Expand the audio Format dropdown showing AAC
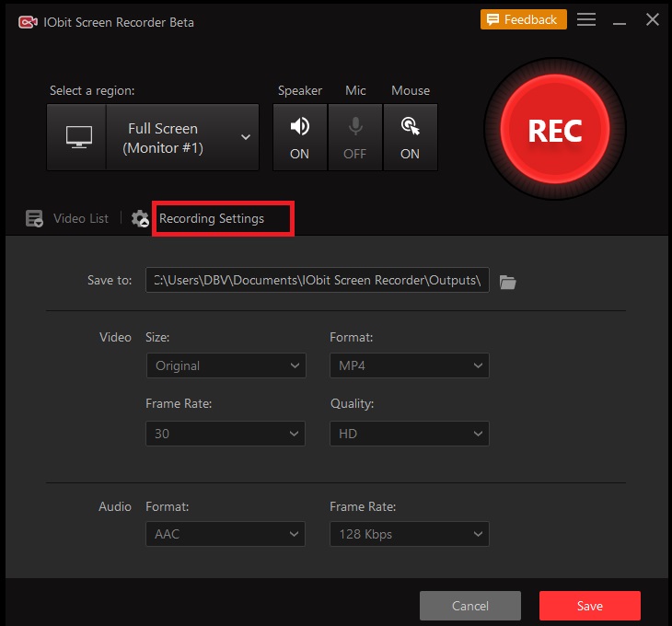 click(226, 534)
